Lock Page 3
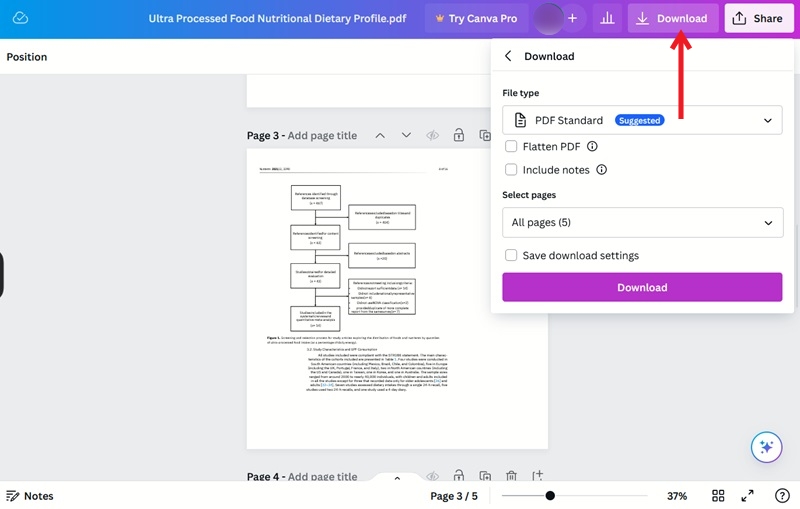The width and height of the screenshot is (800, 509). [x=459, y=135]
